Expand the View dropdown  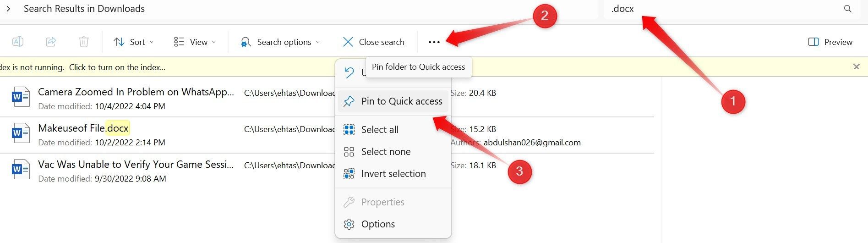[x=195, y=42]
